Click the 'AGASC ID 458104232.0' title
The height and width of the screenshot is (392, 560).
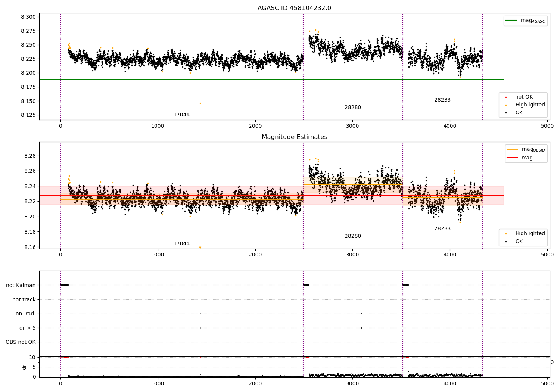click(x=294, y=8)
